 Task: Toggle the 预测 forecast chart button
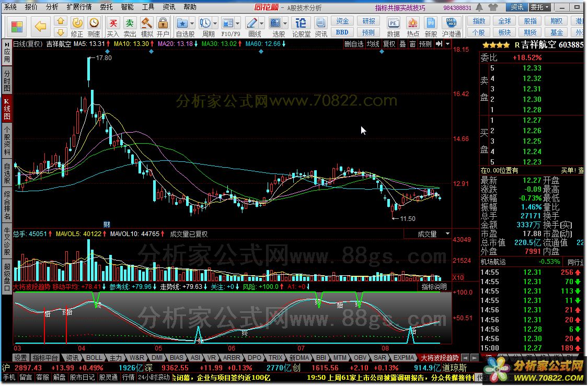tap(425, 44)
